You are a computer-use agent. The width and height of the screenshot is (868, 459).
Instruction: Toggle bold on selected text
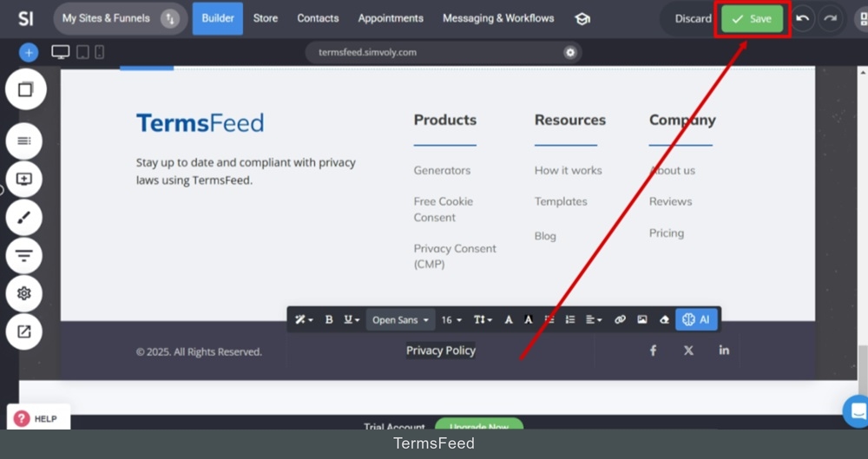[x=329, y=319]
